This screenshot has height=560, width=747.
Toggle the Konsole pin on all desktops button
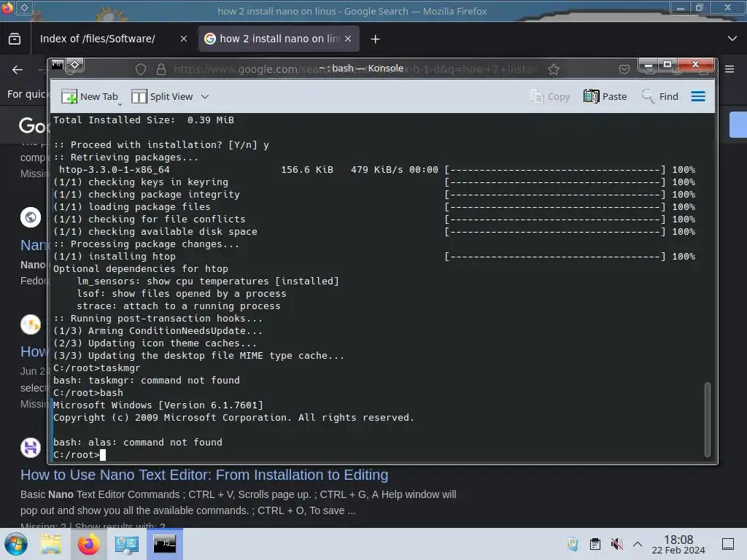coord(75,65)
